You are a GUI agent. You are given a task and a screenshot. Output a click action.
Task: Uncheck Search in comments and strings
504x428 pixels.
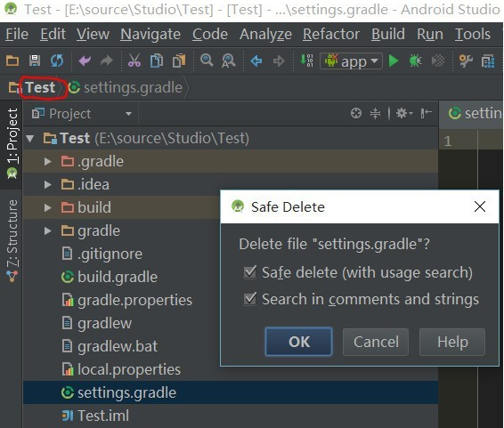(249, 299)
